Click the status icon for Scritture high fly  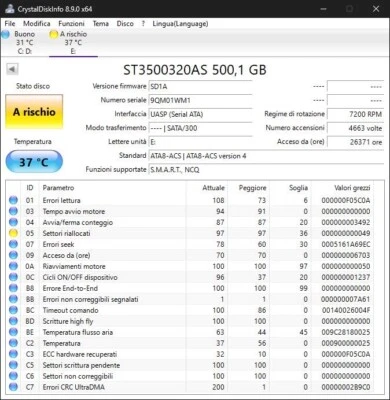pos(13,321)
